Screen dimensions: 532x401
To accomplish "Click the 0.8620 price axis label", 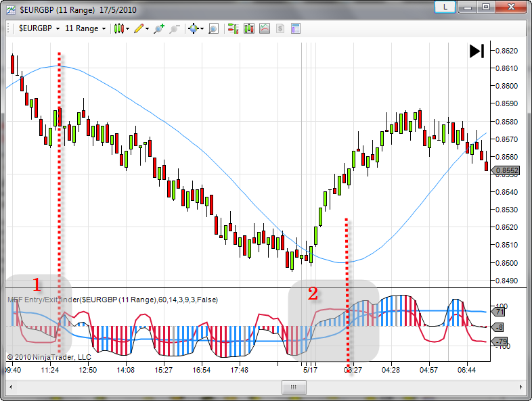I will (x=506, y=51).
